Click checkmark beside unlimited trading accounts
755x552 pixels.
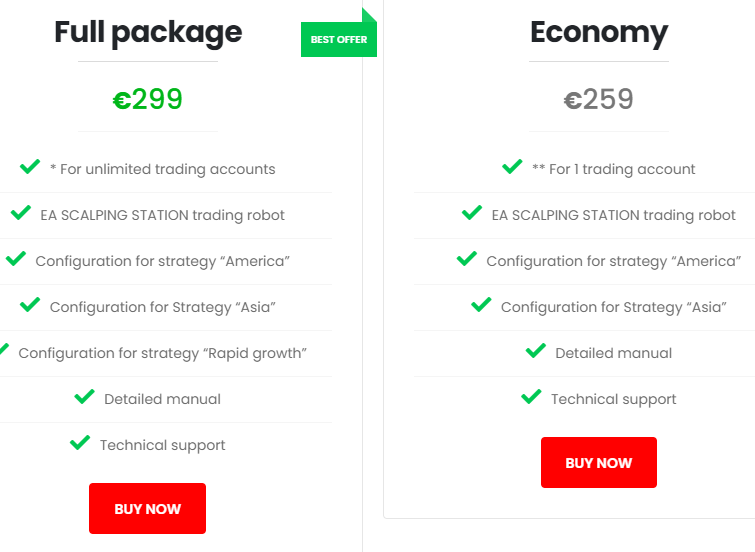(30, 167)
